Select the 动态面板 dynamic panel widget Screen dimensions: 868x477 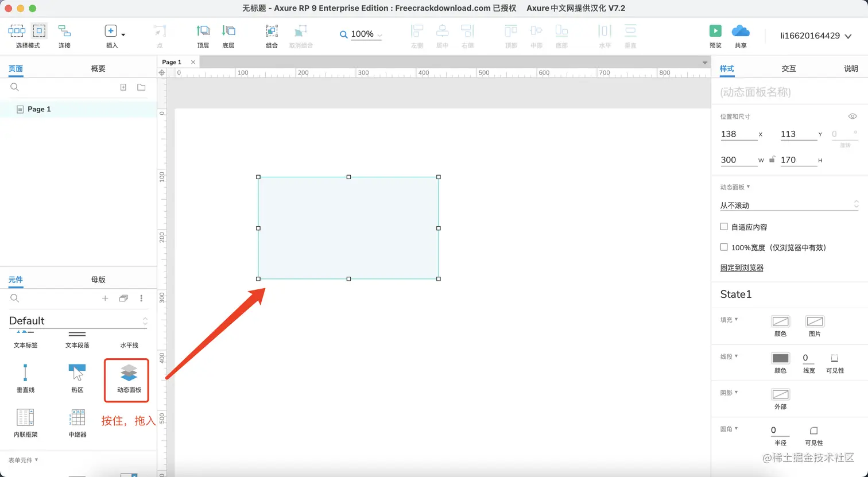point(129,379)
